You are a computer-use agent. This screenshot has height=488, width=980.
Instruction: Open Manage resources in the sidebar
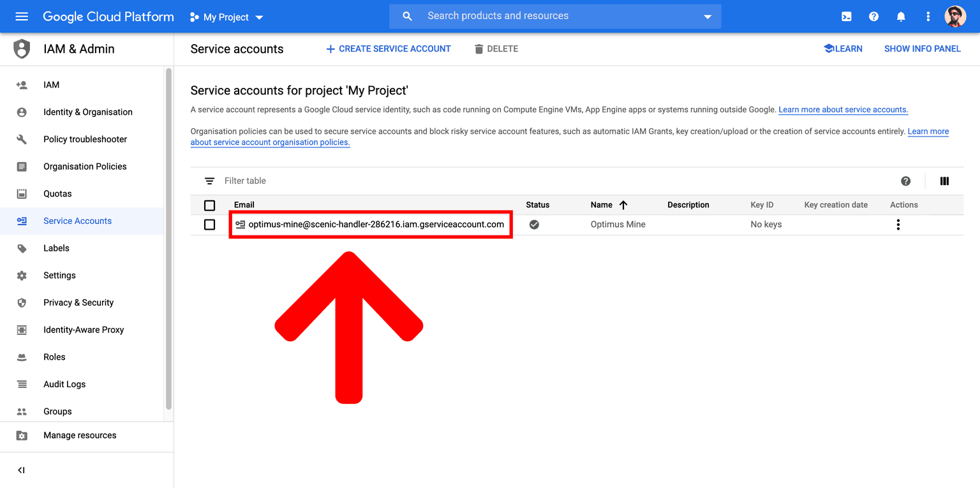coord(79,435)
